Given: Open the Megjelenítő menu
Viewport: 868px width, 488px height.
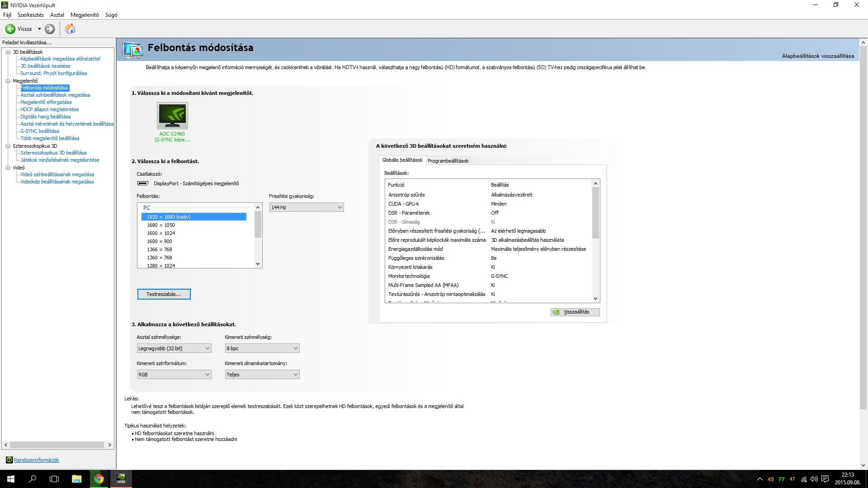Looking at the screenshot, I should 85,15.
